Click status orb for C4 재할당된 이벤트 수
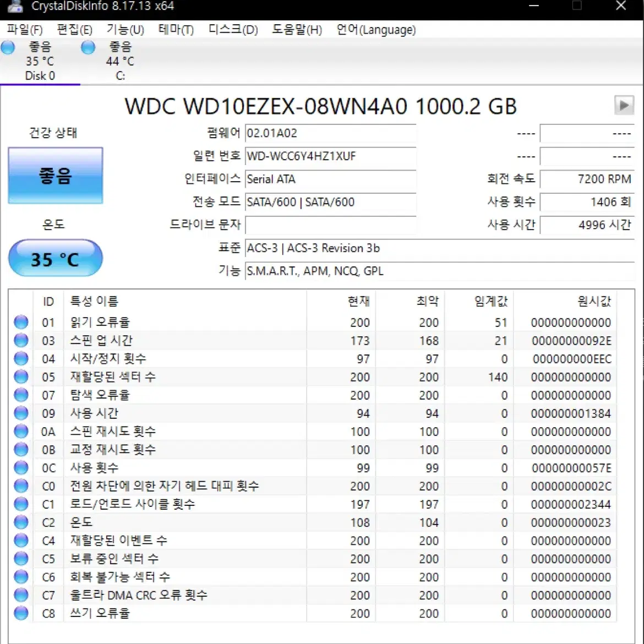 (x=21, y=541)
